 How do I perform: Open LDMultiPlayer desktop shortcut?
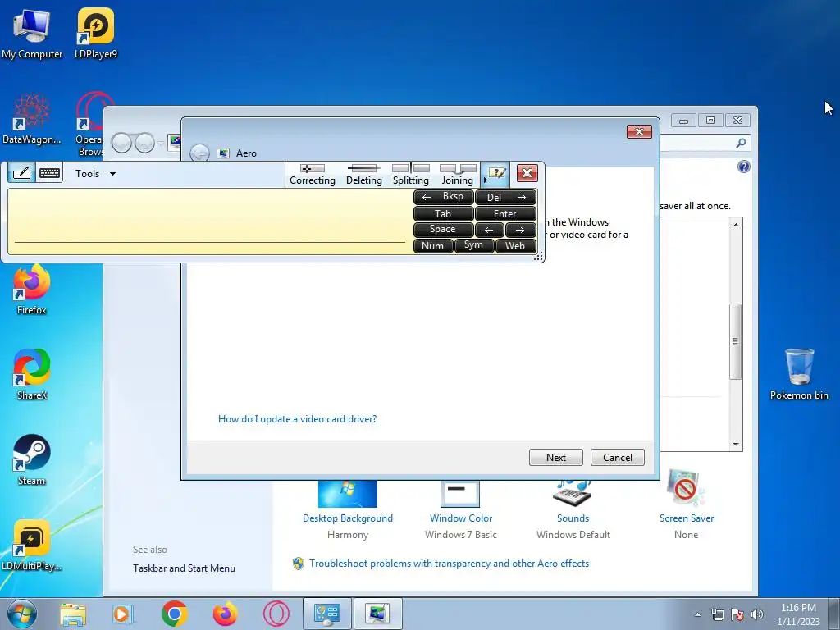[32, 546]
